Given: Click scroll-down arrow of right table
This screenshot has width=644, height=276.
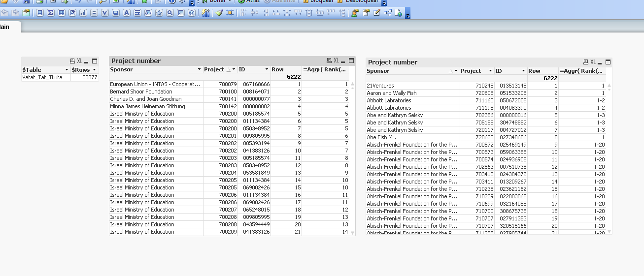Looking at the screenshot, I should (x=610, y=231).
